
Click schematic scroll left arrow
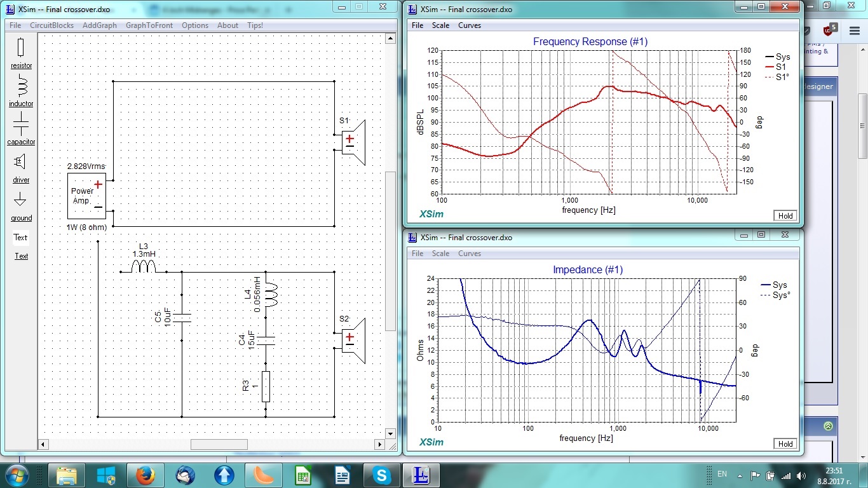coord(44,445)
